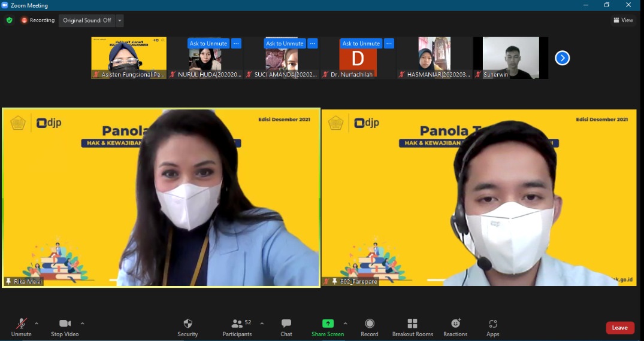Image resolution: width=644 pixels, height=341 pixels.
Task: Show next participants with blue arrow
Action: pyautogui.click(x=562, y=58)
